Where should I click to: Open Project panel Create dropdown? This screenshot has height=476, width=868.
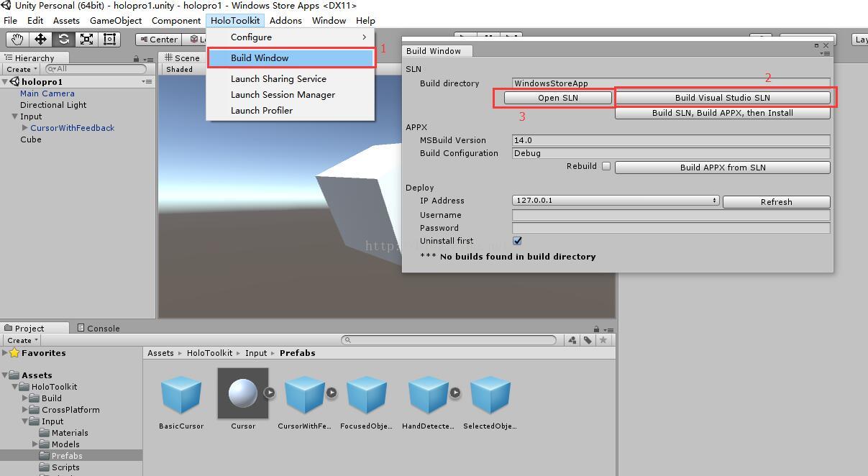(22, 340)
